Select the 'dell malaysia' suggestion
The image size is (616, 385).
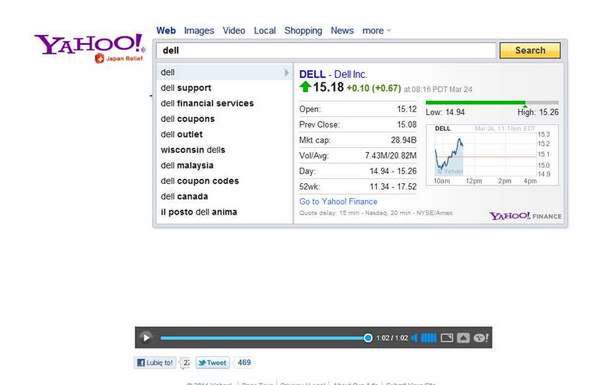(x=224, y=165)
